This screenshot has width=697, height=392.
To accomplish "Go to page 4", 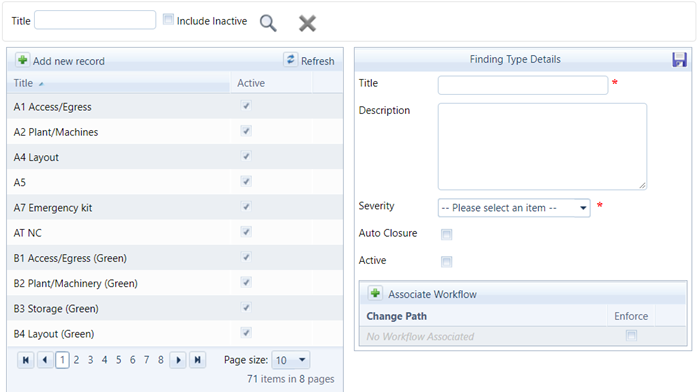I will point(104,360).
